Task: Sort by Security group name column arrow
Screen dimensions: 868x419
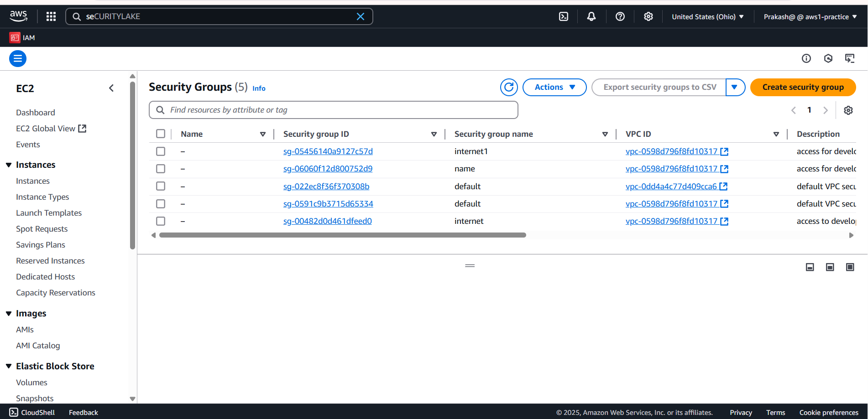Action: coord(605,134)
